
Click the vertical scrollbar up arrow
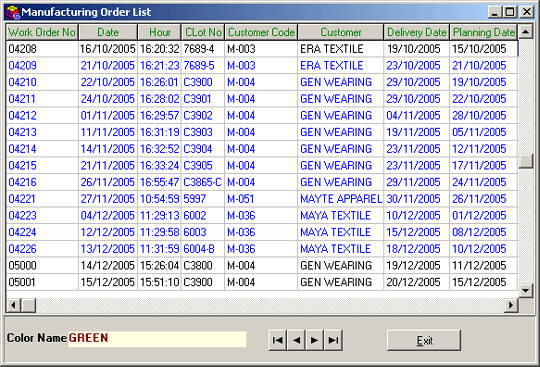click(526, 32)
